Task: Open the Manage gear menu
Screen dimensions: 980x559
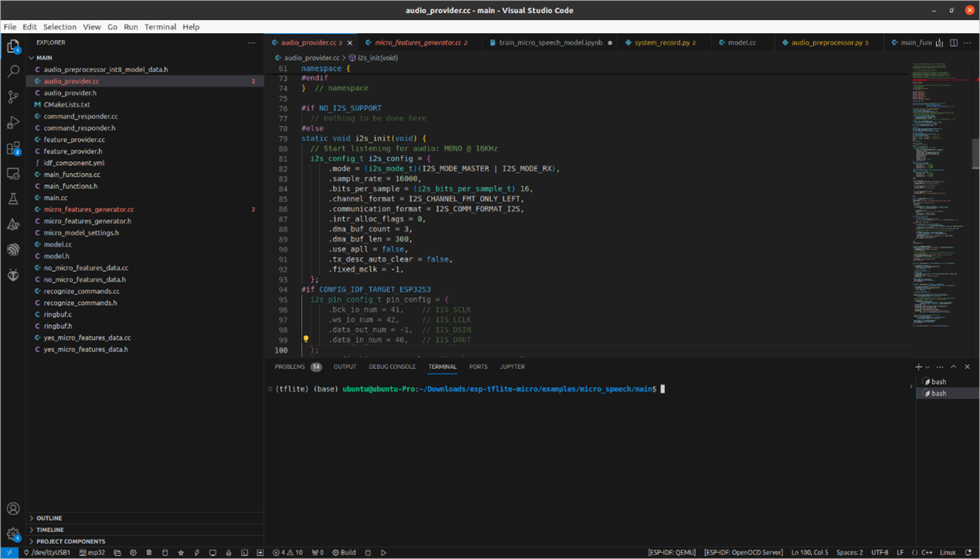Action: point(13,534)
